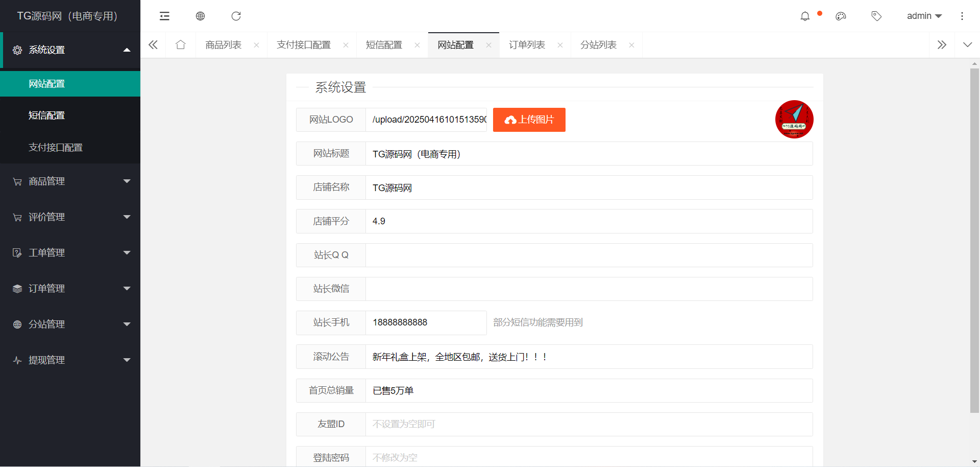
Task: Go to home tab via house icon
Action: [x=180, y=45]
